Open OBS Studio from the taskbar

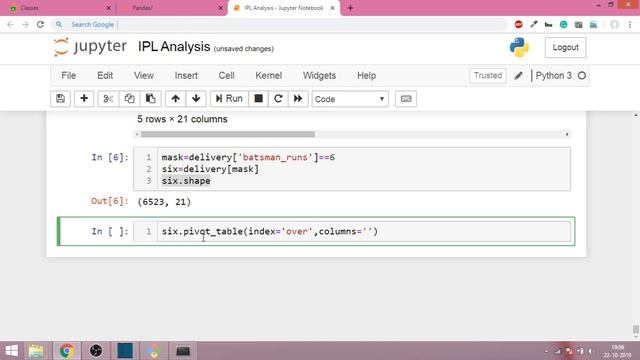click(x=96, y=351)
